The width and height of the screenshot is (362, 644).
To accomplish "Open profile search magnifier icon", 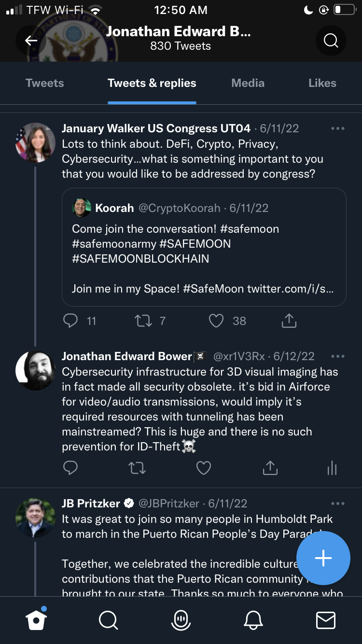I will pos(331,41).
